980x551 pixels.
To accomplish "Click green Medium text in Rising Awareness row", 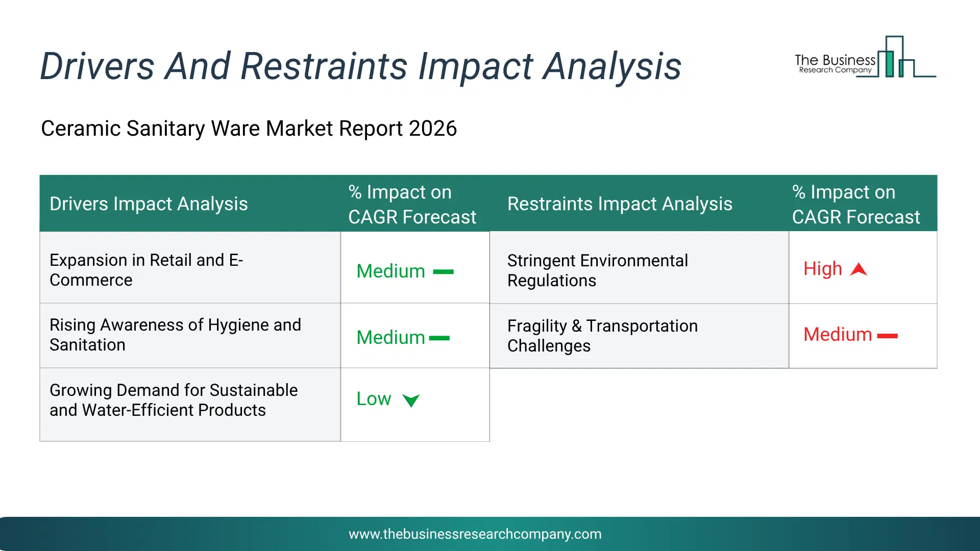I will [390, 338].
